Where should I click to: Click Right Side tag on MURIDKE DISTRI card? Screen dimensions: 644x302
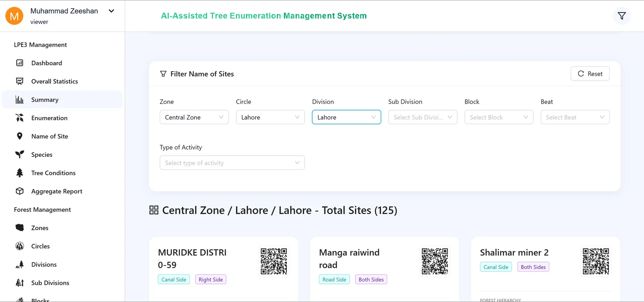pos(211,279)
